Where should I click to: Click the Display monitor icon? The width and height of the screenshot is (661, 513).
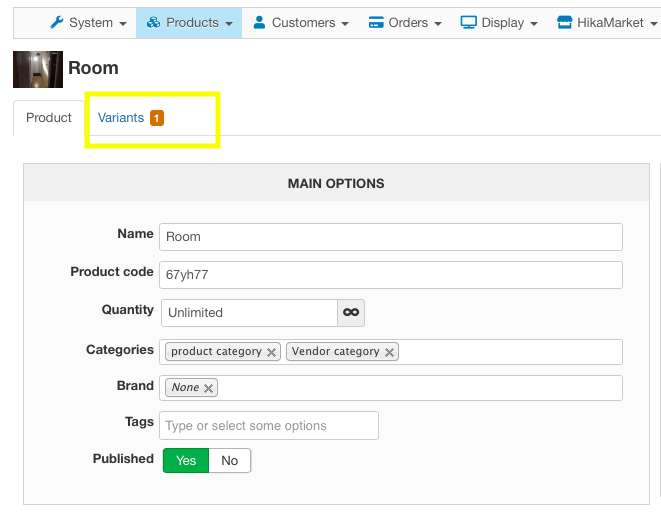coord(468,23)
